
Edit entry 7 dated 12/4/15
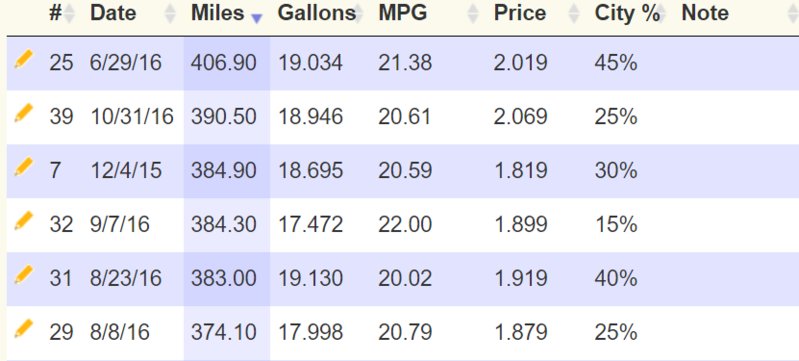click(x=23, y=167)
